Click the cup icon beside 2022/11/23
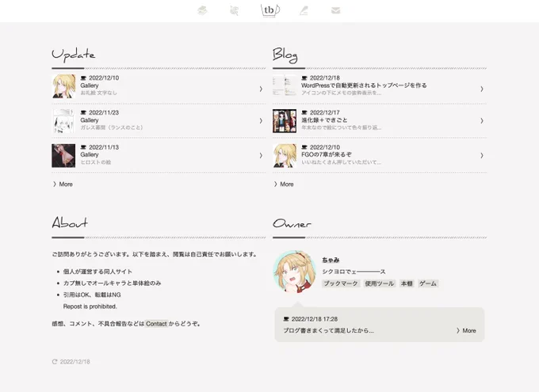The height and width of the screenshot is (392, 539). coord(83,112)
